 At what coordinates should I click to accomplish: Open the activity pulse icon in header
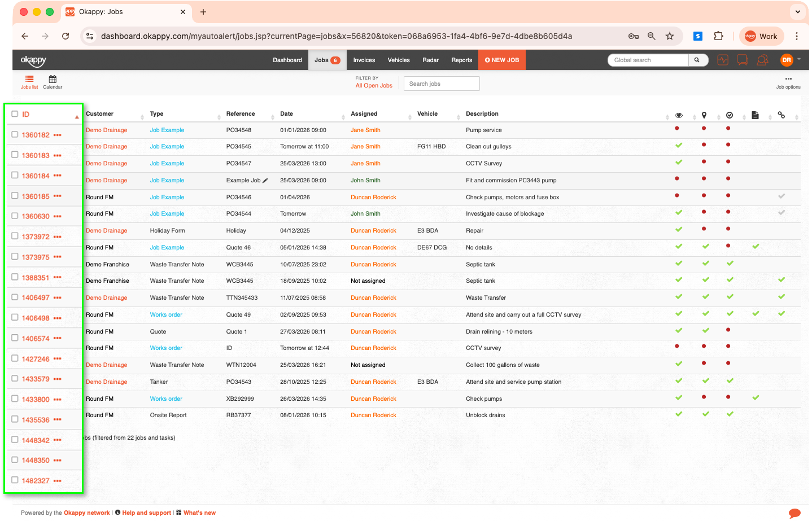tap(723, 60)
